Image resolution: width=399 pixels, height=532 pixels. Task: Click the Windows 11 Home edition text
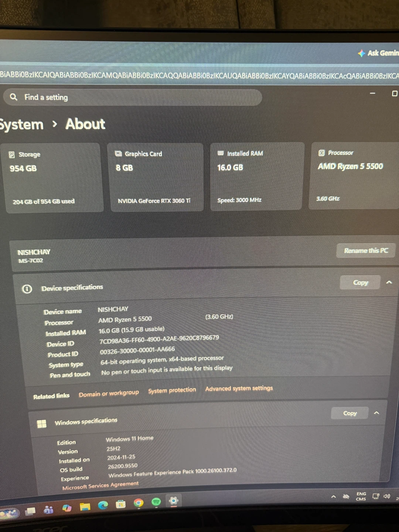click(129, 439)
